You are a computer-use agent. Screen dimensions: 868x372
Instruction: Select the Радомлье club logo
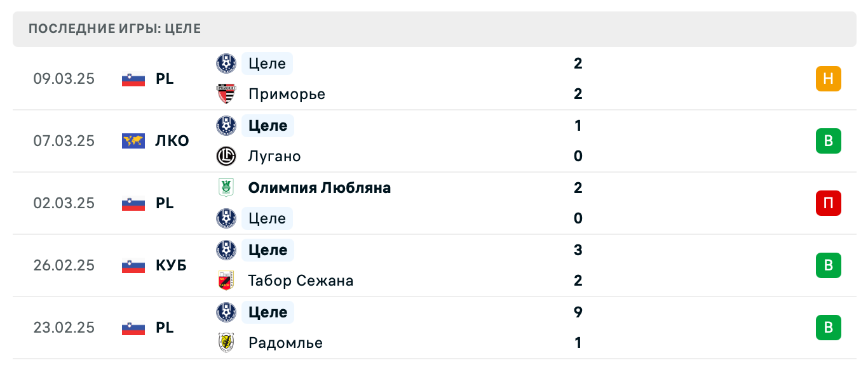point(227,343)
